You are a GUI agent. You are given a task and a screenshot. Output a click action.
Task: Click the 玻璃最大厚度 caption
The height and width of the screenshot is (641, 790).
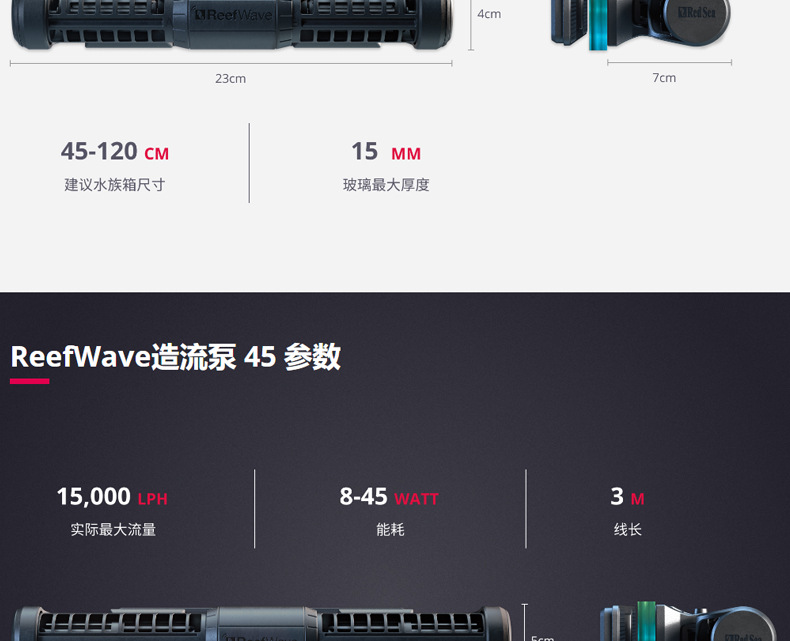click(x=386, y=185)
